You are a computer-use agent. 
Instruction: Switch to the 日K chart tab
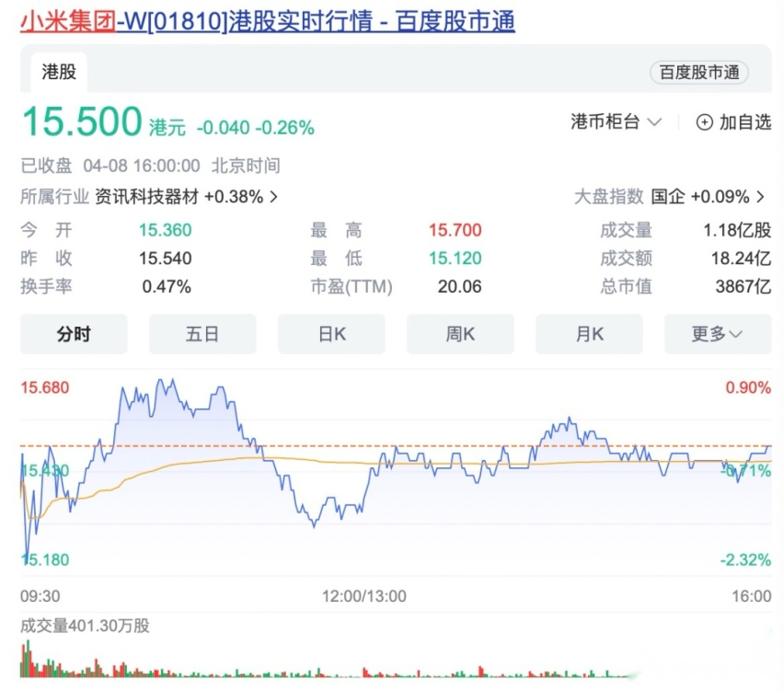pos(331,333)
